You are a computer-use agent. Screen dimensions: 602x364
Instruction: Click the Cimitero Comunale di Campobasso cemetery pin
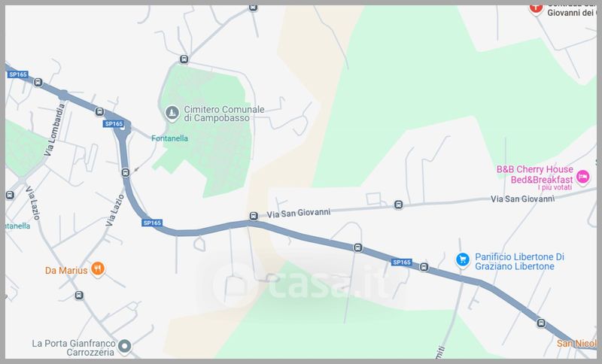pyautogui.click(x=172, y=113)
